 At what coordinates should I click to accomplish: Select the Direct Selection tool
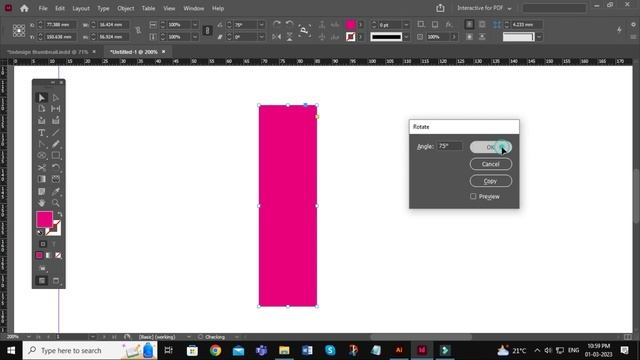pos(56,98)
